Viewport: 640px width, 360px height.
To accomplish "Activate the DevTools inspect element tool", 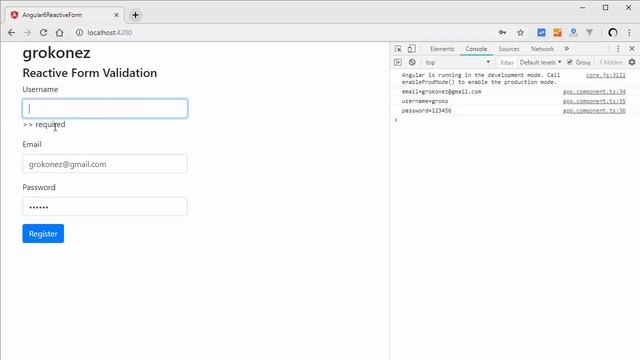I will point(398,49).
